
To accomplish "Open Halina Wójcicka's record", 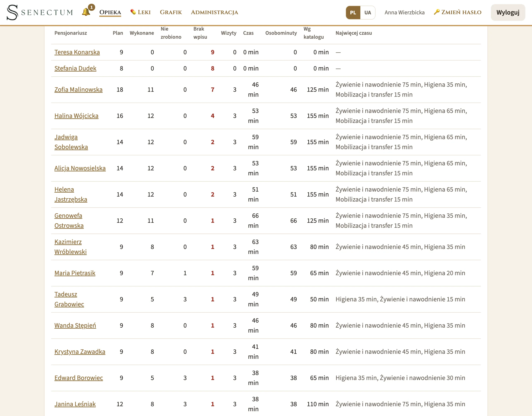I will [76, 116].
